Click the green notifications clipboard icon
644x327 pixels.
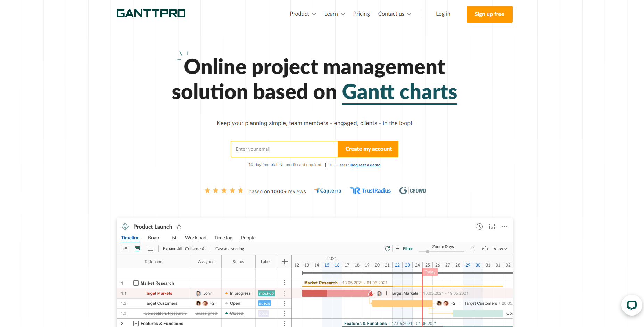tap(138, 248)
